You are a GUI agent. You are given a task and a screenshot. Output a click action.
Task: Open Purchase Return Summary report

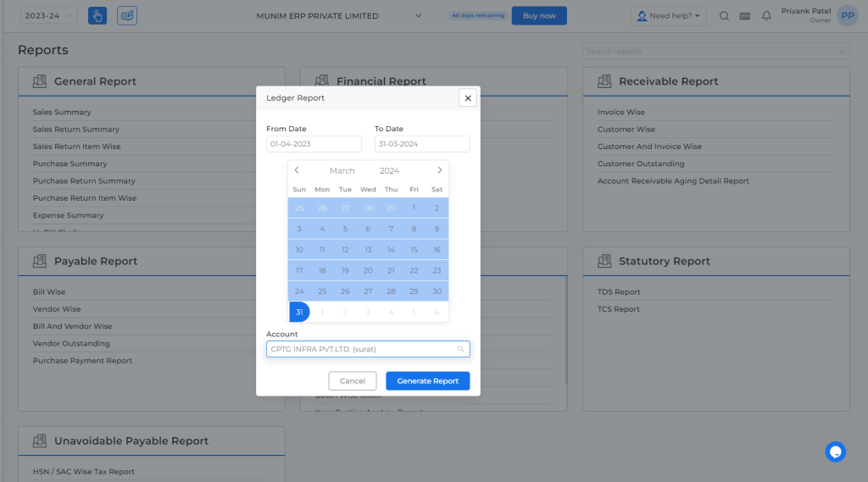[84, 180]
